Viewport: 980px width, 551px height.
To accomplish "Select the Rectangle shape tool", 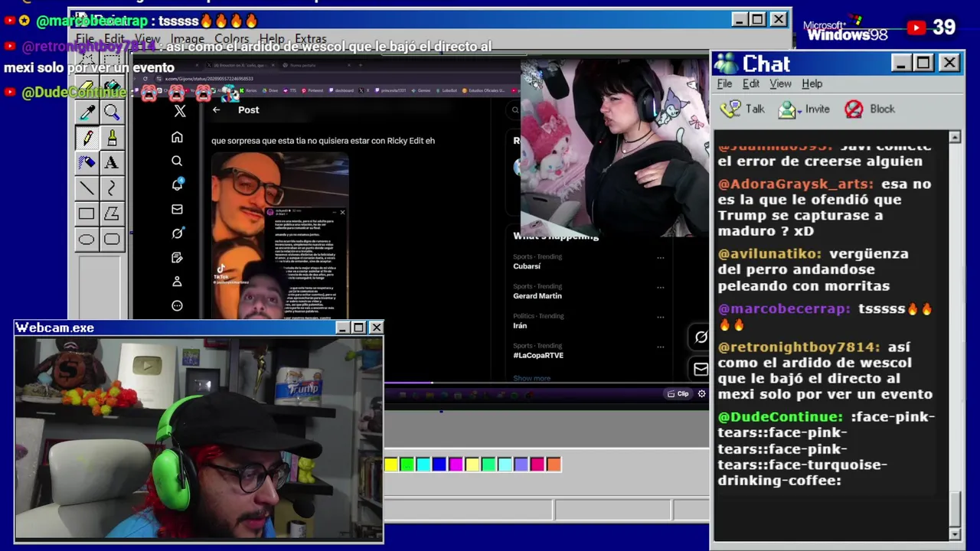I will tap(87, 214).
